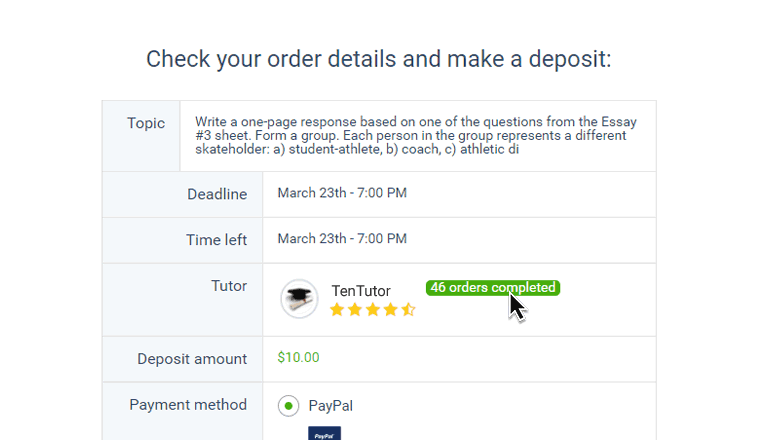Click the Topic row label
768x440 pixels.
146,124
